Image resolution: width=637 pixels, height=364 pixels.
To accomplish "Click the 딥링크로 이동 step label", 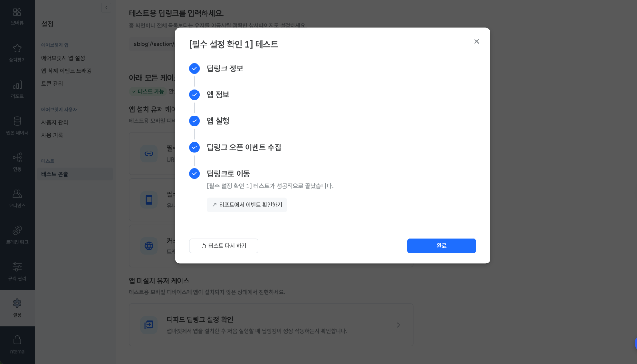I will (228, 173).
